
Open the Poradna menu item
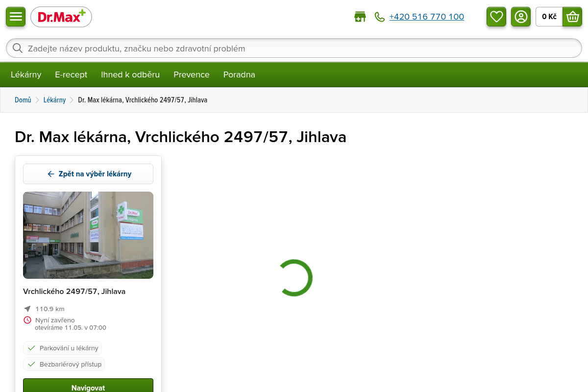point(239,74)
